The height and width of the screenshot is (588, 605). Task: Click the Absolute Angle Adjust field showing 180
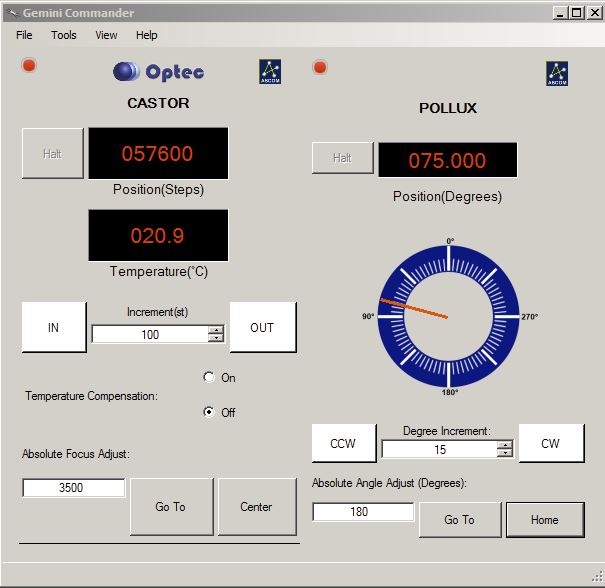tap(363, 512)
